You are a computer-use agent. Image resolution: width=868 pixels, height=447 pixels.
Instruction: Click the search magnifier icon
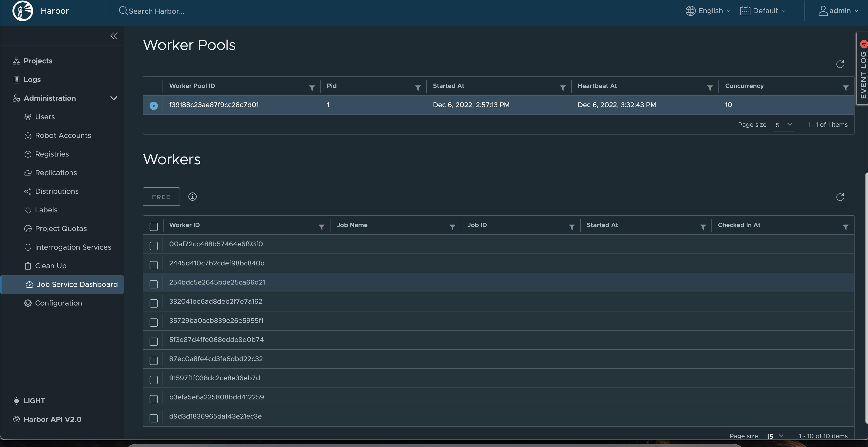(x=123, y=11)
